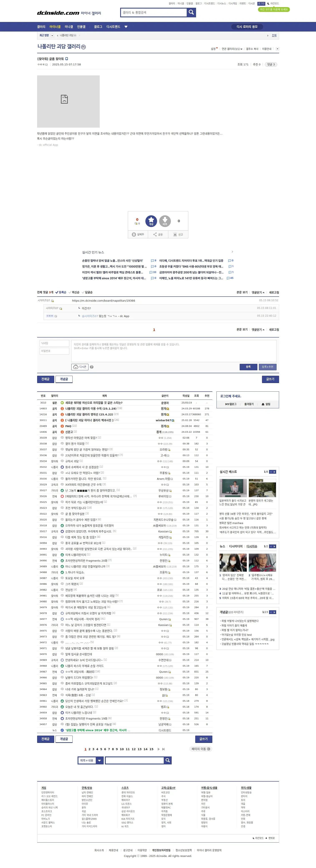The image size is (316, 868).
Task: Advance the 뉴스 sidebar panel to next page
Action: click(x=275, y=546)
